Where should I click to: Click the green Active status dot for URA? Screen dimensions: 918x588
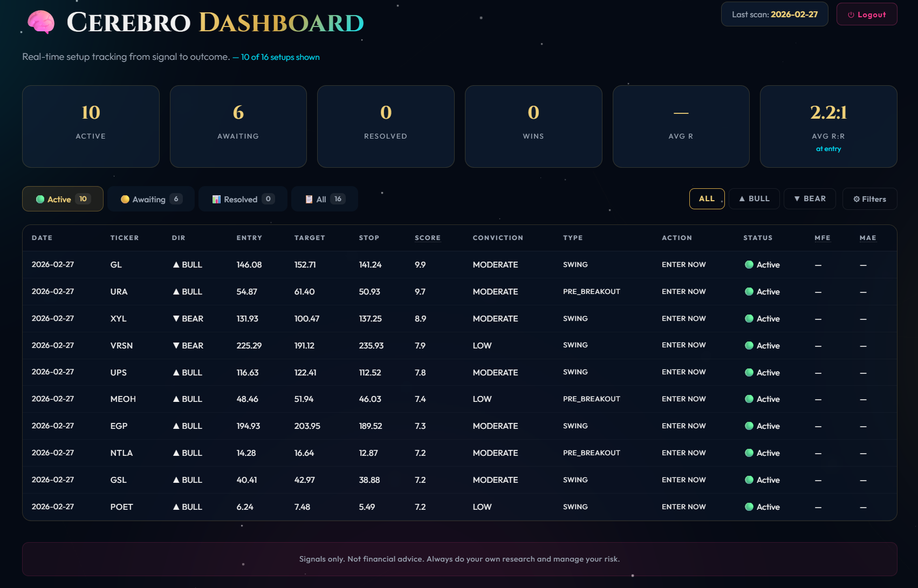point(749,291)
